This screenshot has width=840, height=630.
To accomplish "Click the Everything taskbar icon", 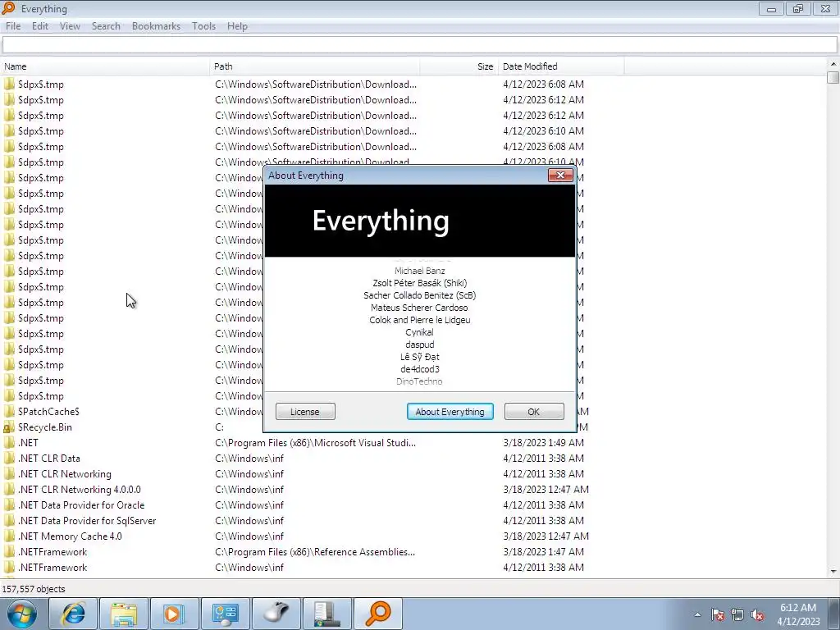I will pos(377,614).
